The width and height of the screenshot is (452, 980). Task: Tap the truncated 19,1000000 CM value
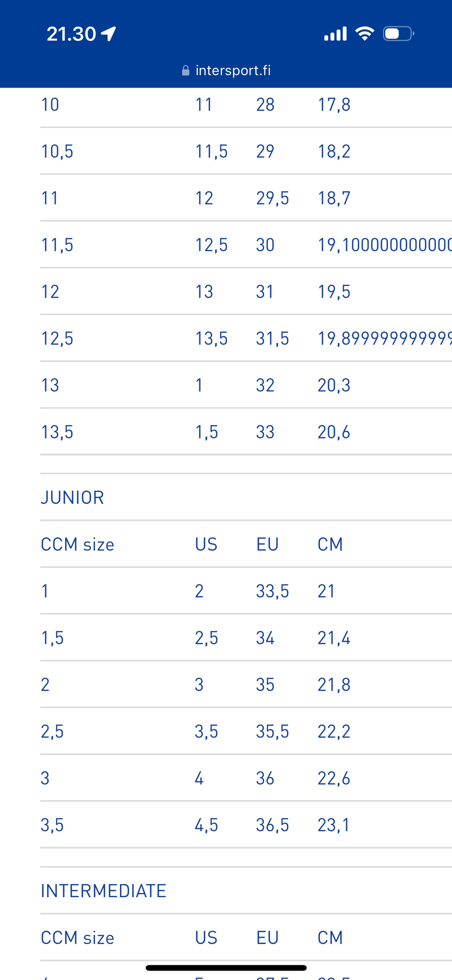[384, 245]
